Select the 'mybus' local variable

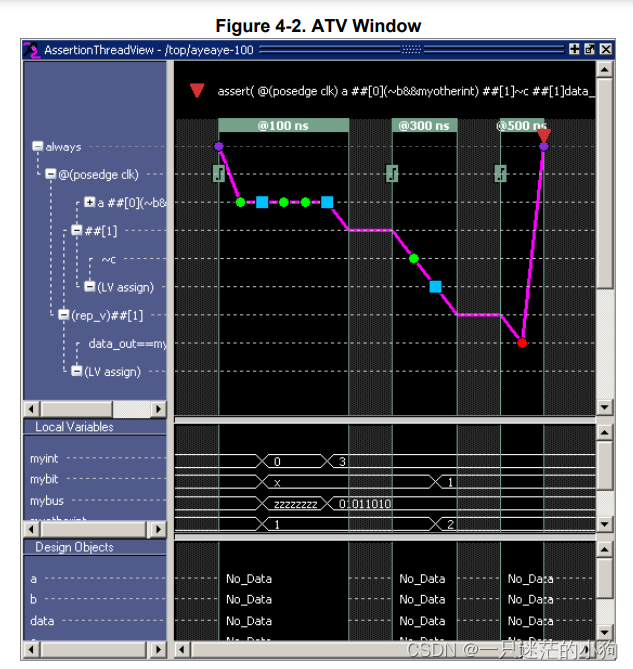point(47,500)
